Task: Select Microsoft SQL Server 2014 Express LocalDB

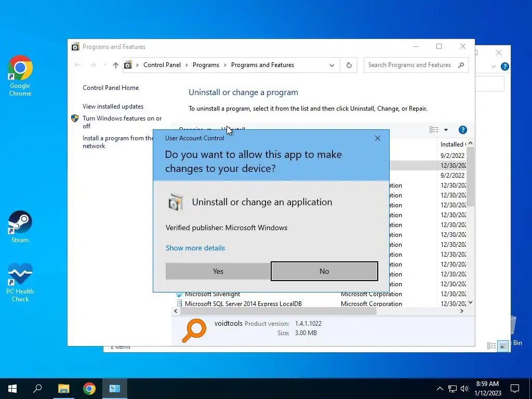Action: coord(243,303)
